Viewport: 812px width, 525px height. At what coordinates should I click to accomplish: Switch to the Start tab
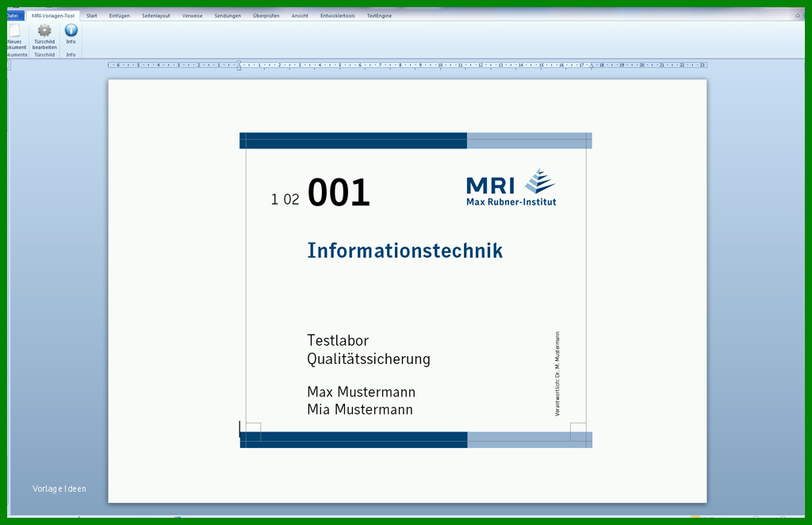click(92, 16)
